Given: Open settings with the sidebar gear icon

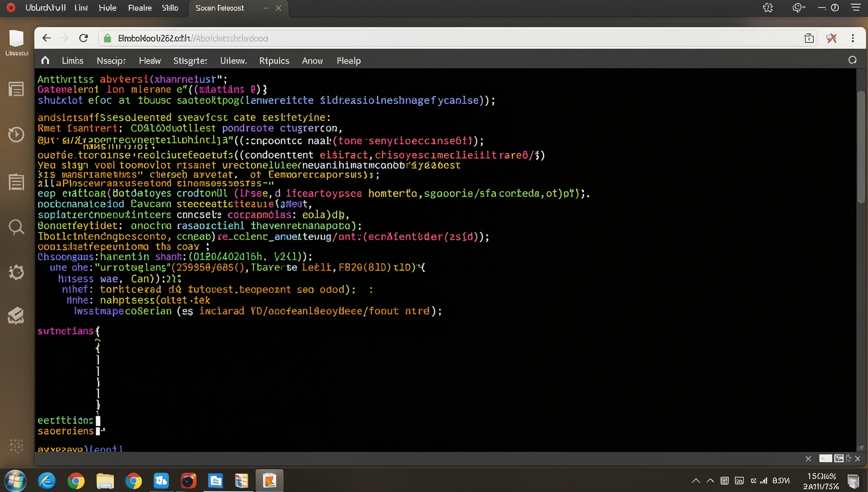Looking at the screenshot, I should 16,272.
